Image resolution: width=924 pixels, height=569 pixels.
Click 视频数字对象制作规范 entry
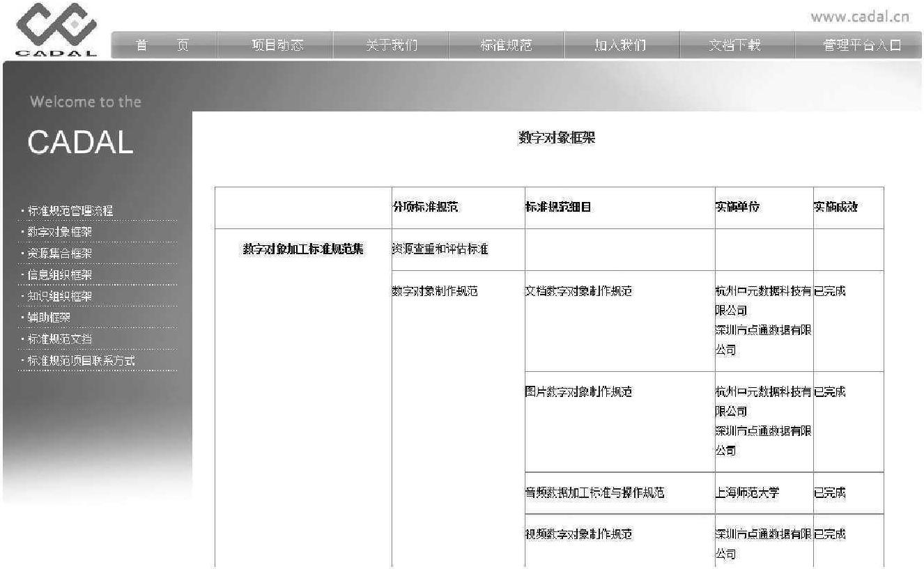click(578, 534)
